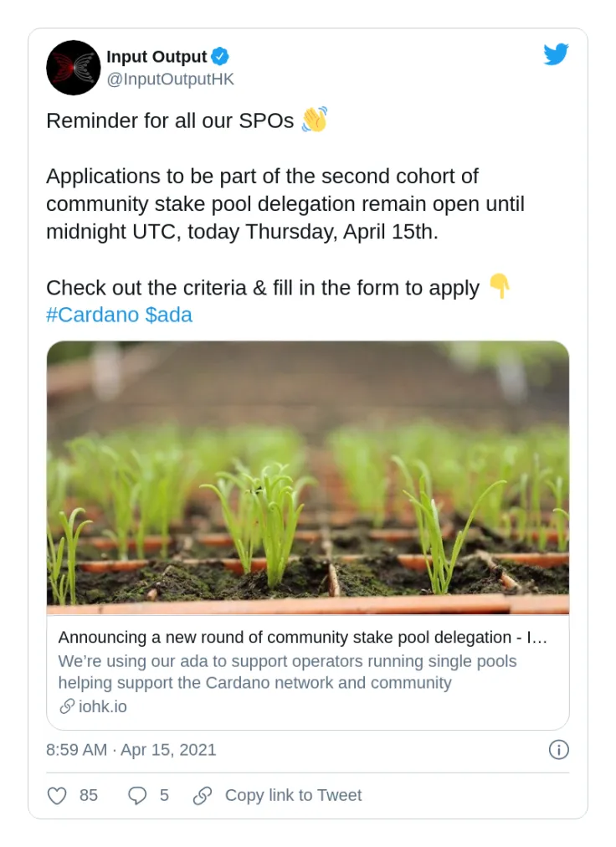This screenshot has width=616, height=847.
Task: Open the tweet info circle icon
Action: (559, 750)
